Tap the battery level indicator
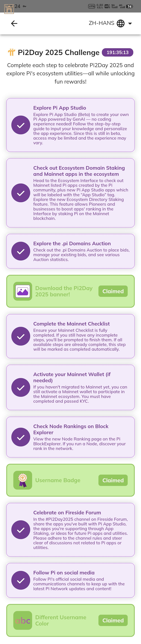Viewport: 141px width, 644px height. tap(129, 6)
